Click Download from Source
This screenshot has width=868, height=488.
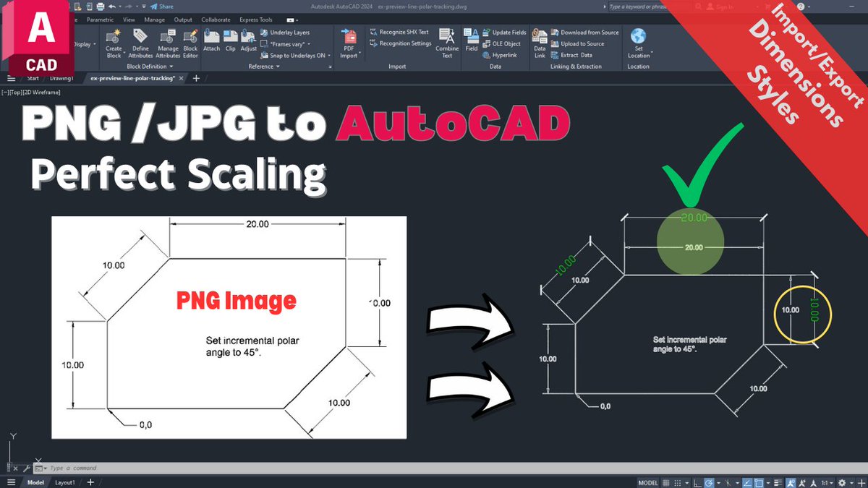coord(584,33)
